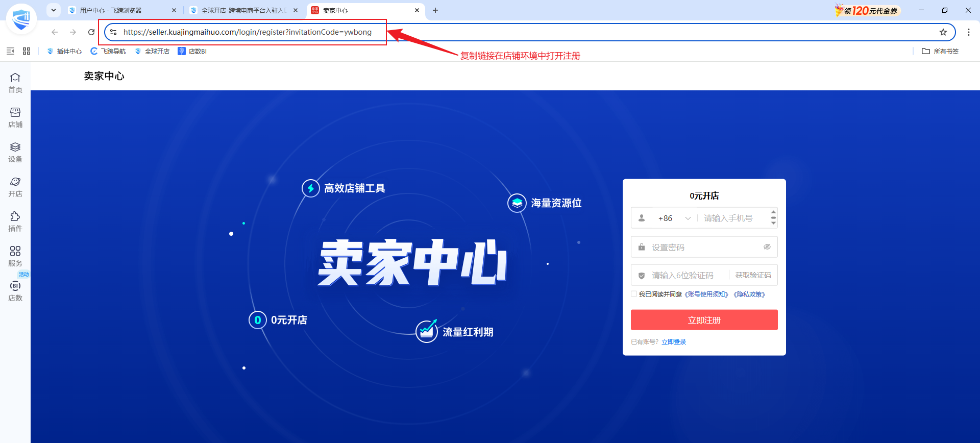Open the 插件中心 bookmark
Screen dimensions: 980x443
tap(64, 51)
